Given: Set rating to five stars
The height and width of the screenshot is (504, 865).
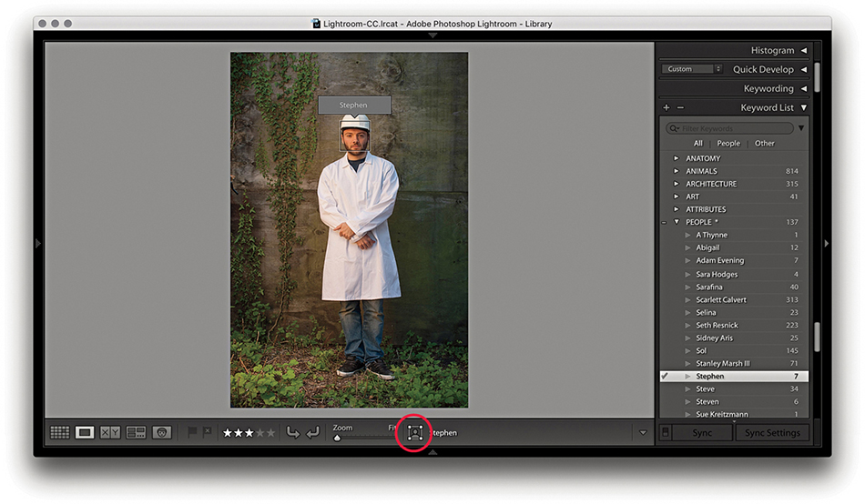Looking at the screenshot, I should point(270,433).
